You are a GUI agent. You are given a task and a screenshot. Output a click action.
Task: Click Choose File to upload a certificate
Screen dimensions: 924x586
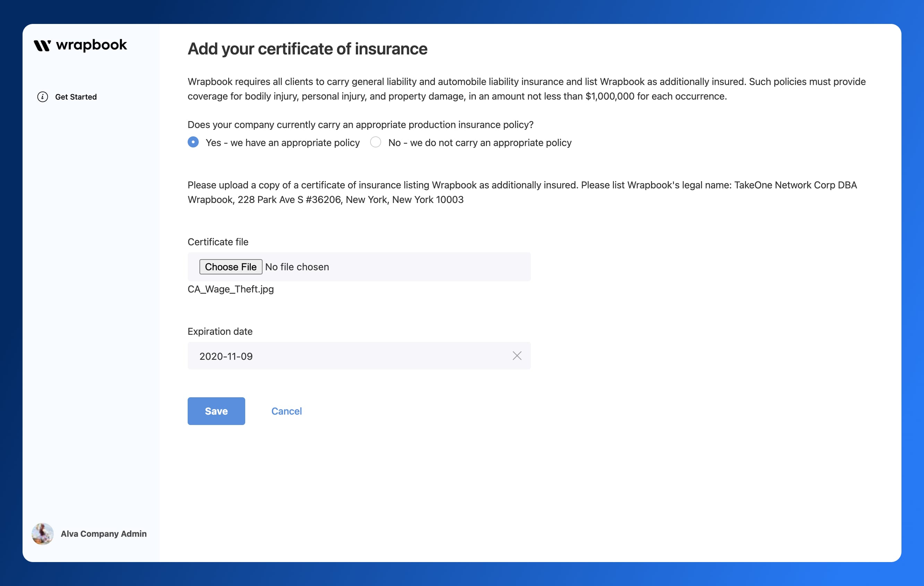coord(230,266)
